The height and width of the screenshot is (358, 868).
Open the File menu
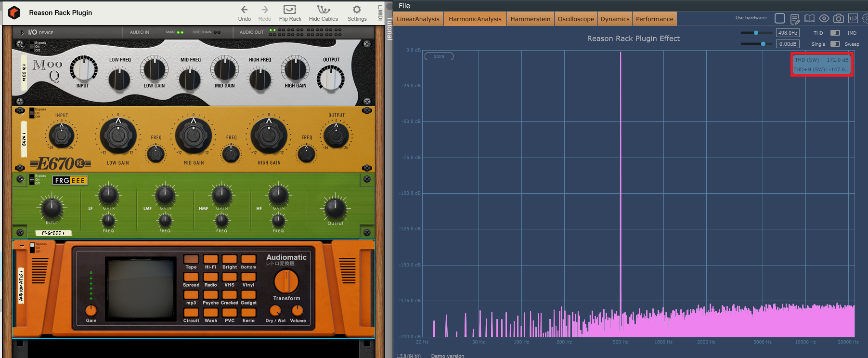click(x=404, y=6)
